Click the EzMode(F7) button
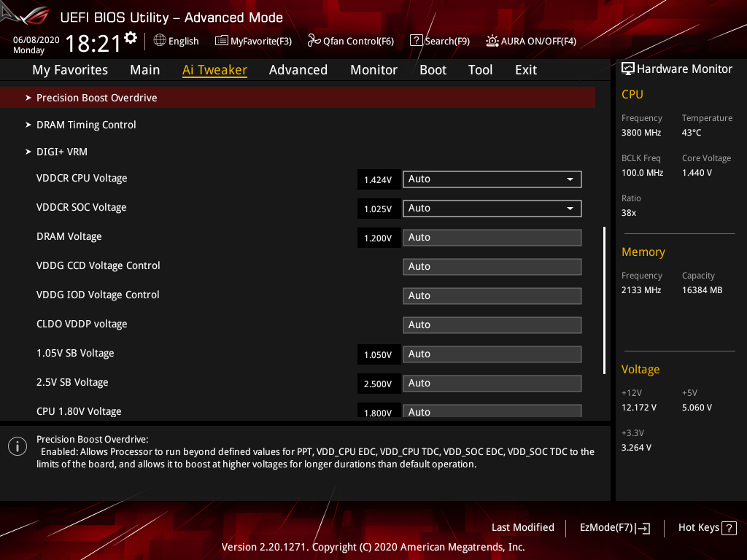Image resolution: width=747 pixels, height=560 pixels. point(615,528)
